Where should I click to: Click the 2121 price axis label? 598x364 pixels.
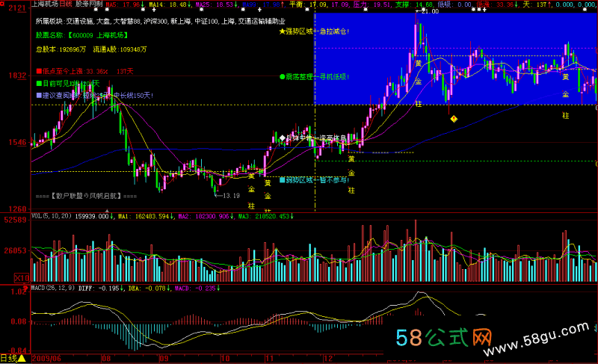tap(17, 8)
